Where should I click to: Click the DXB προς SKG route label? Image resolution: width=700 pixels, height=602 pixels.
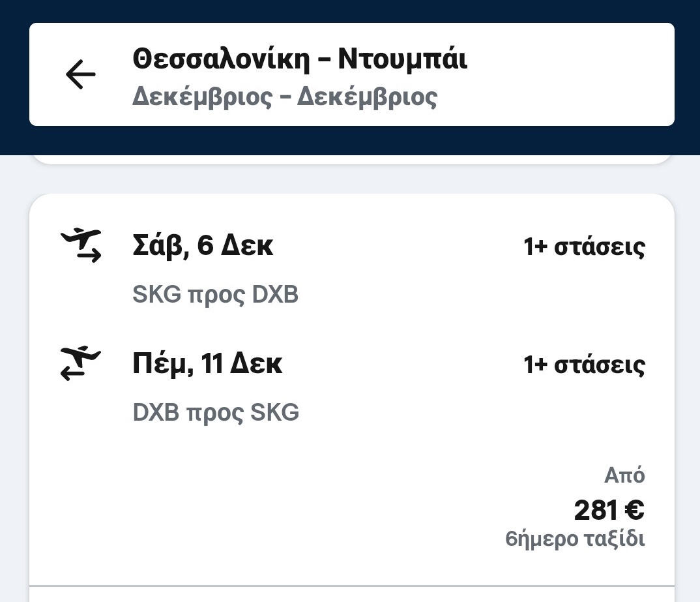click(x=216, y=413)
